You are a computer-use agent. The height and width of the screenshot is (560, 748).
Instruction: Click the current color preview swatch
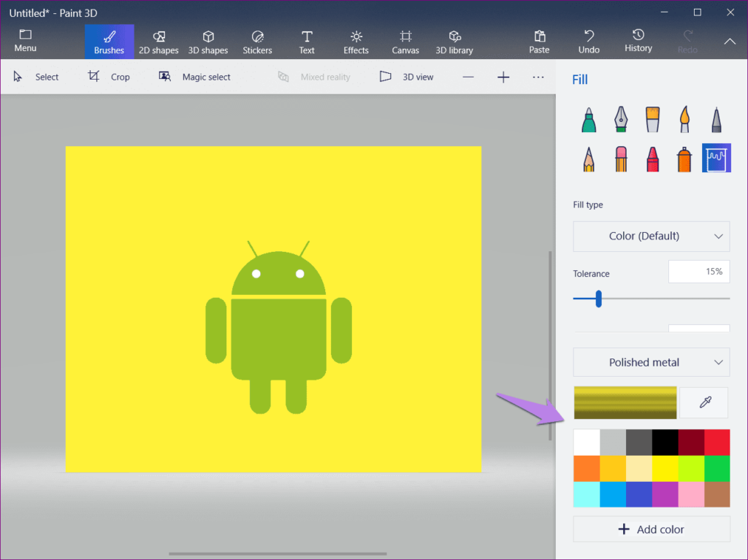625,402
